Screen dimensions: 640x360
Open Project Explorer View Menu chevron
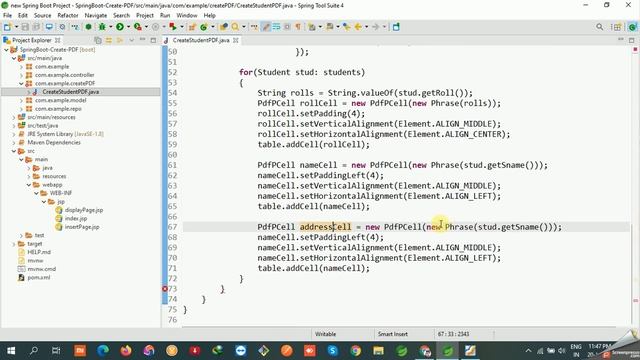131,40
